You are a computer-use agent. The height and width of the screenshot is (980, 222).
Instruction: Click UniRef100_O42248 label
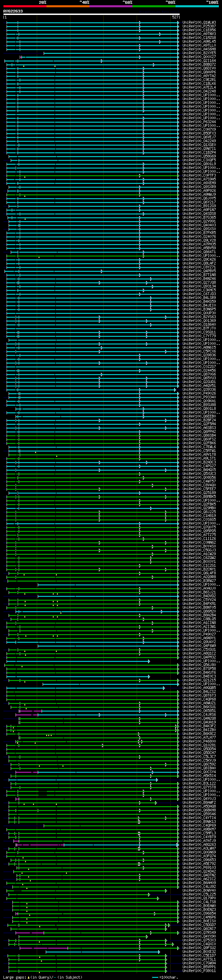199,91
